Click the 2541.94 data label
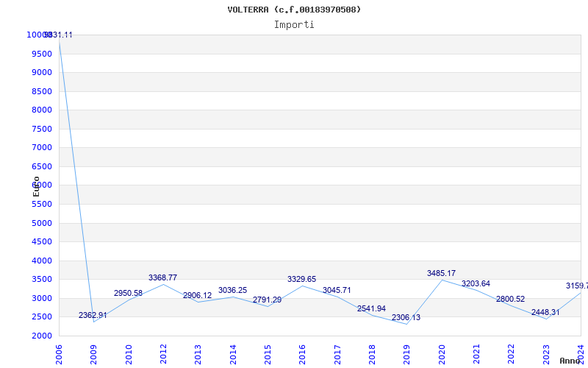This screenshot has width=588, height=368. point(371,309)
